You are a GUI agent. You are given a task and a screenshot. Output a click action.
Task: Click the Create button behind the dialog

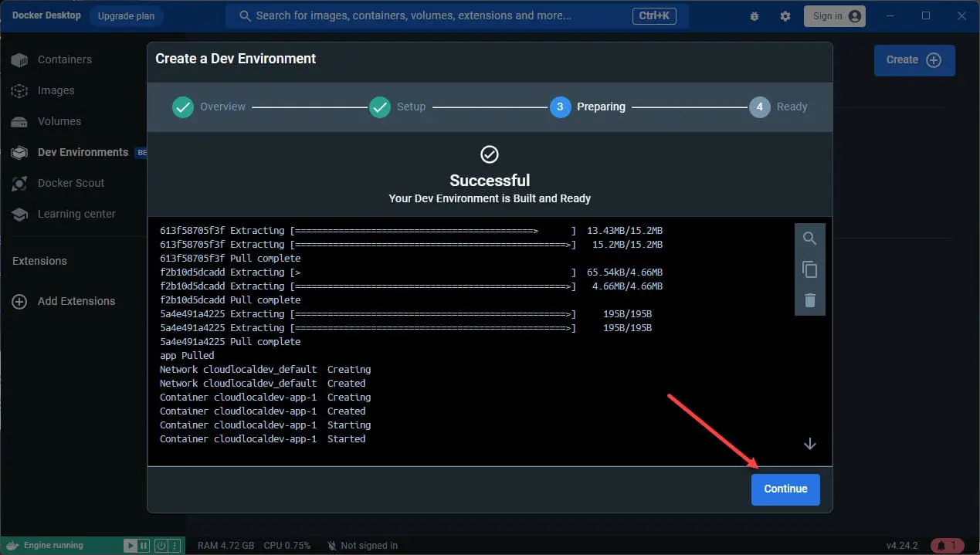(x=914, y=60)
